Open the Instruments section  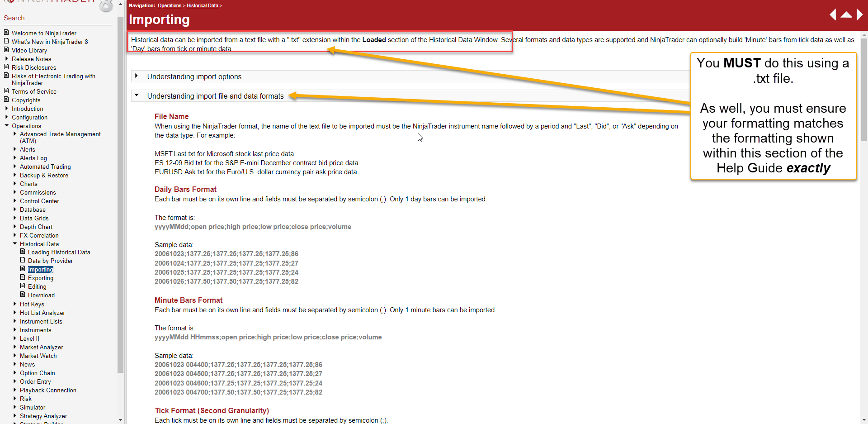click(35, 330)
